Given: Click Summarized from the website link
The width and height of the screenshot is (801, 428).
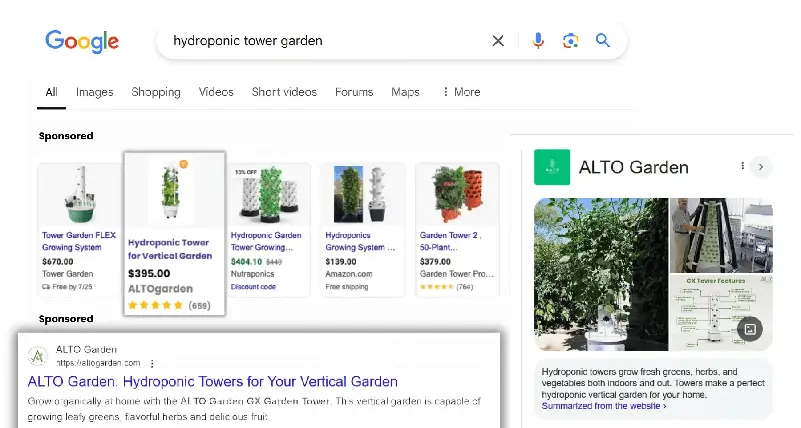Looking at the screenshot, I should 604,406.
